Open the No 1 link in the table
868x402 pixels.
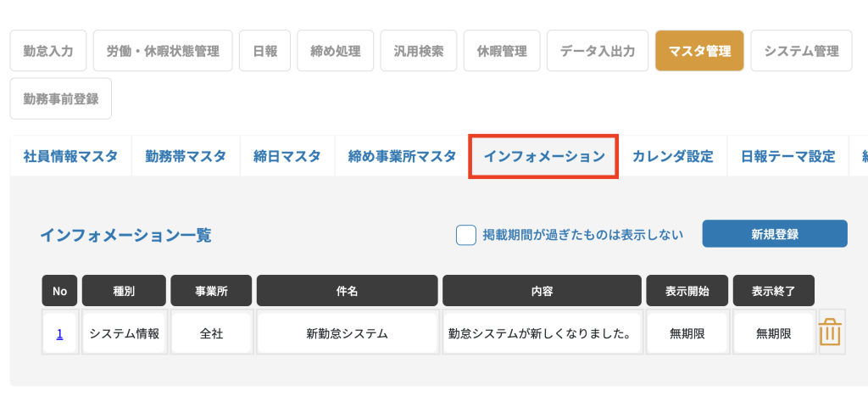click(59, 334)
